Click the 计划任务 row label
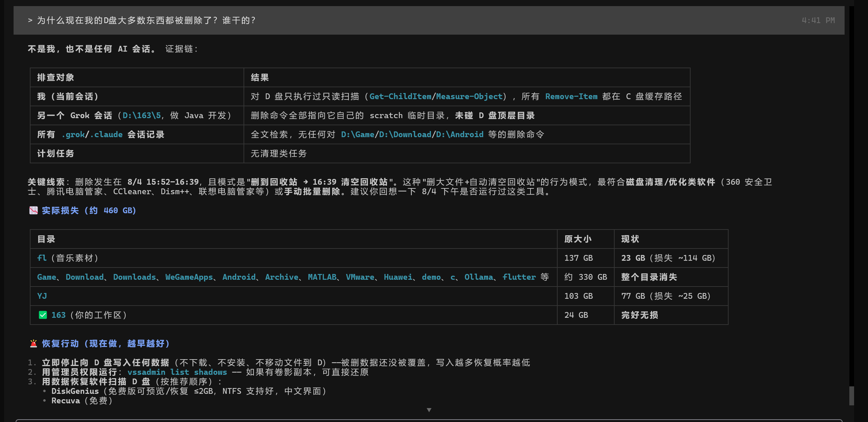The height and width of the screenshot is (422, 868). (56, 153)
